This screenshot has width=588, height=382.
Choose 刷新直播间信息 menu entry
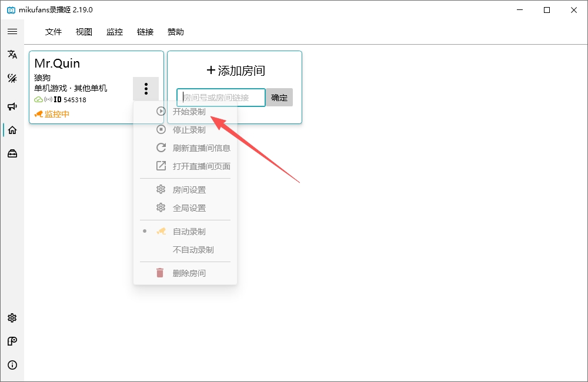click(x=185, y=148)
